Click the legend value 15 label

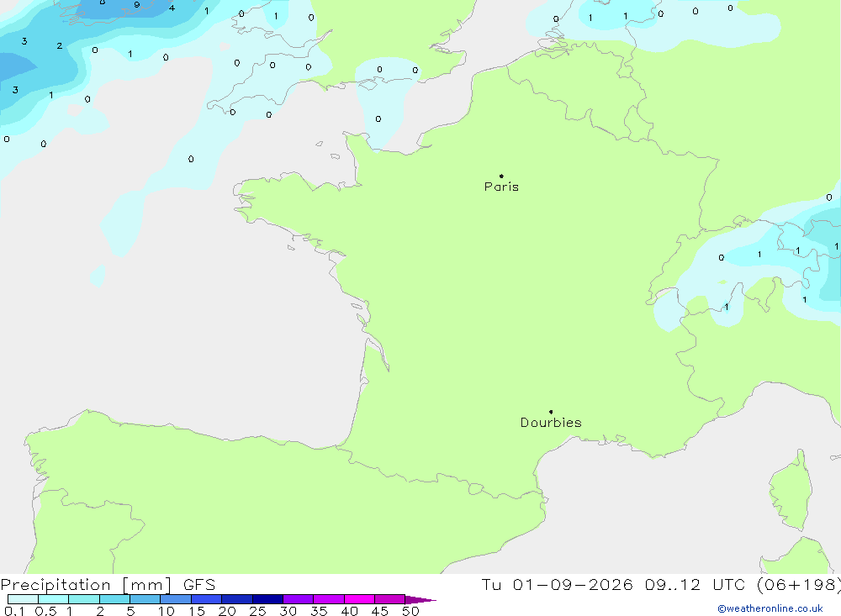point(197,611)
